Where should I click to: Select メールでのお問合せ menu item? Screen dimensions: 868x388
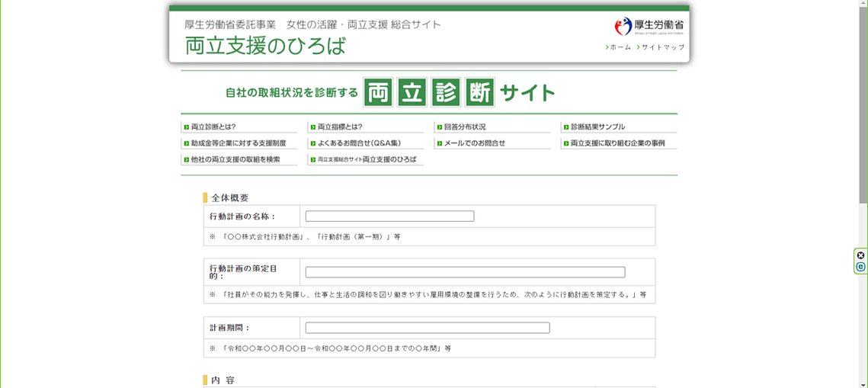(x=474, y=143)
